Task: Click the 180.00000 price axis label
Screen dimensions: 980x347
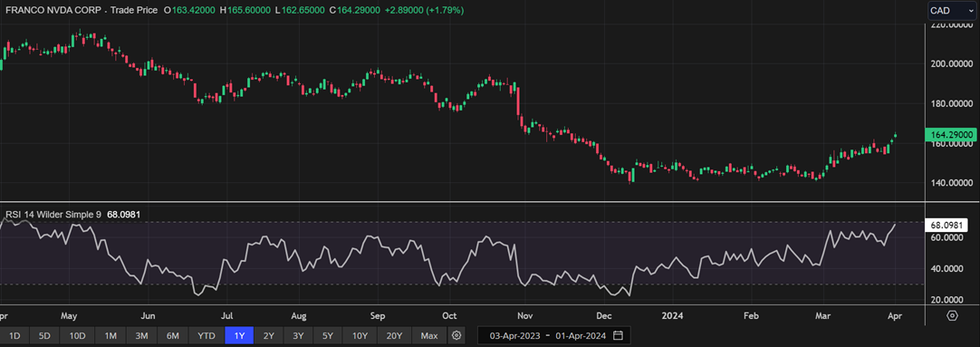Action: (953, 103)
